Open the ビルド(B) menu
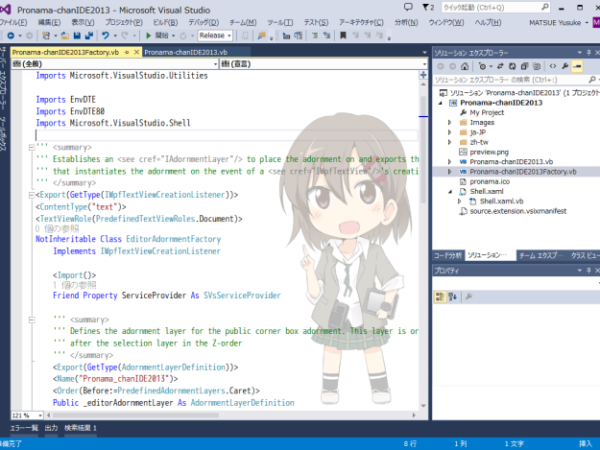This screenshot has height=450, width=600. click(x=165, y=22)
